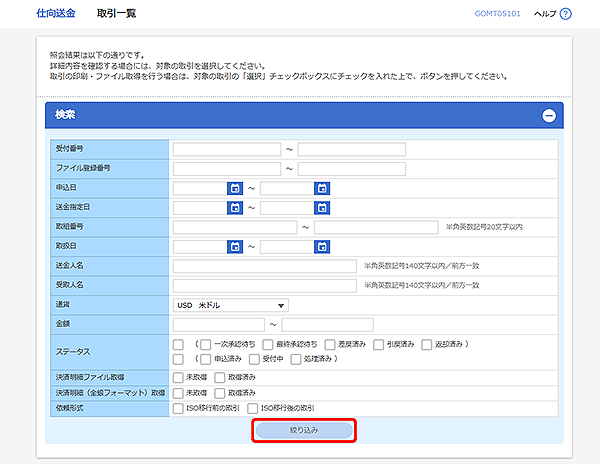Focus the 取組番号 end input field

(376, 227)
